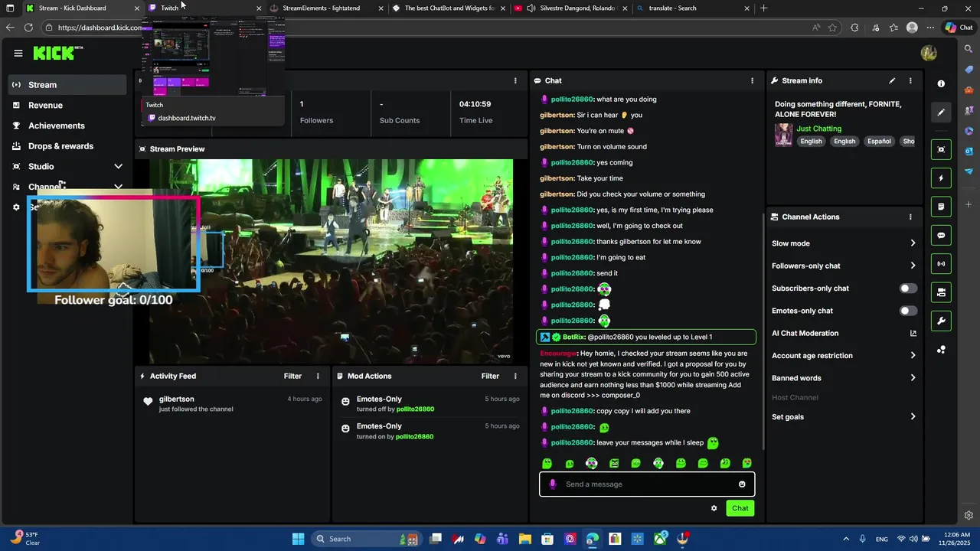Open chat settings gear beside Chat button

pyautogui.click(x=714, y=508)
